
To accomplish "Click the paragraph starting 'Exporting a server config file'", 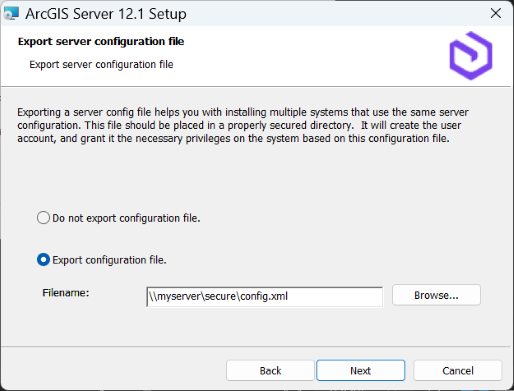I will (243, 125).
